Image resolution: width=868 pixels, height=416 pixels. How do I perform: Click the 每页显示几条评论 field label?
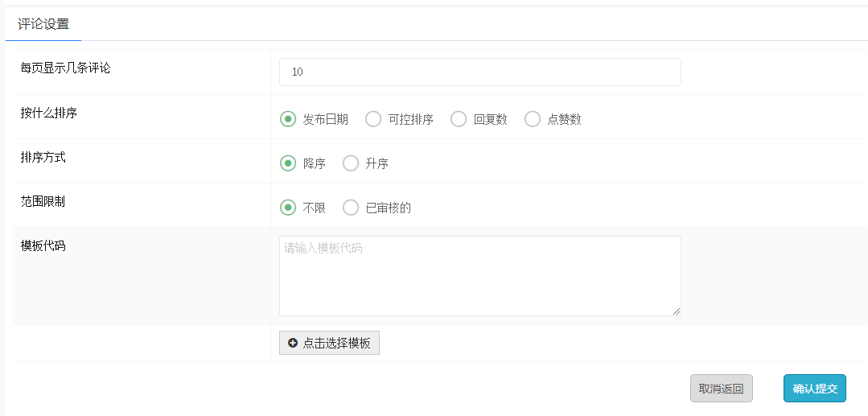65,68
